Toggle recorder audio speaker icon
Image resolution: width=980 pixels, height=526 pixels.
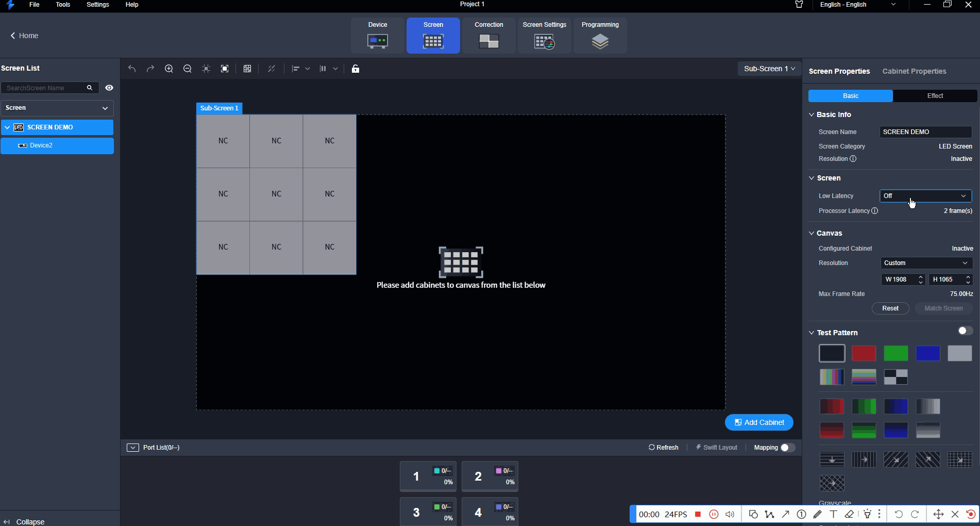730,514
